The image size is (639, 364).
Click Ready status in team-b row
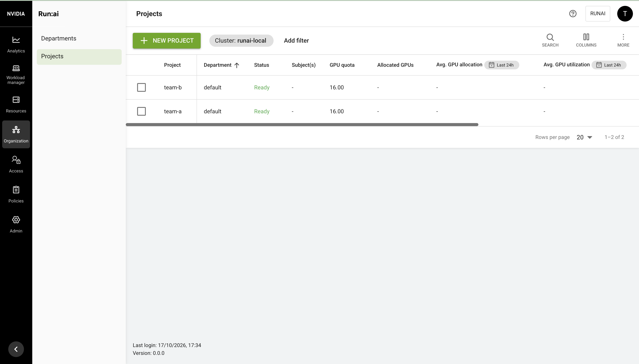262,87
